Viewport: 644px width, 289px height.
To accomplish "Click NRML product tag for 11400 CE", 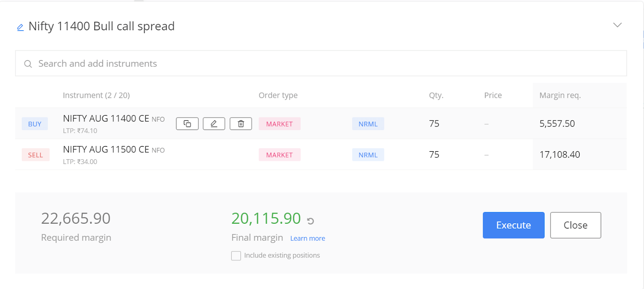I will point(368,124).
